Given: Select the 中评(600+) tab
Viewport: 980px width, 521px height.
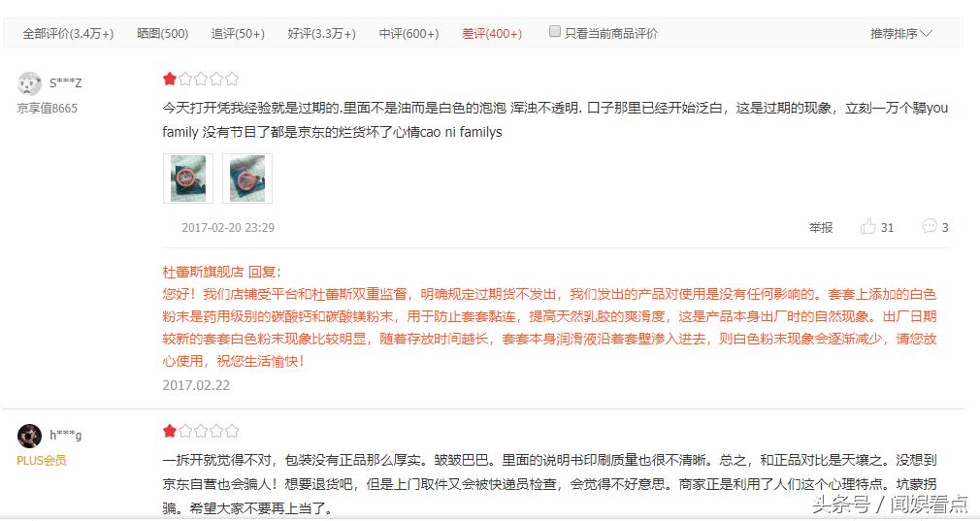Looking at the screenshot, I should click(x=409, y=34).
